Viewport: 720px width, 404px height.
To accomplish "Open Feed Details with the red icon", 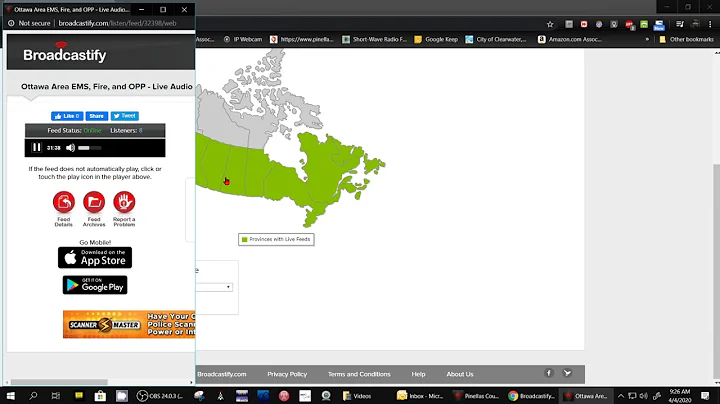I will pos(63,202).
